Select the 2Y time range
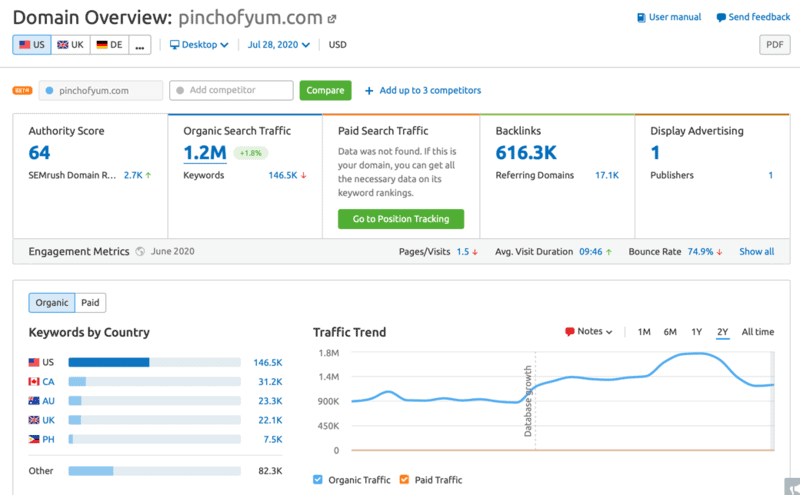This screenshot has width=800, height=495. (722, 332)
